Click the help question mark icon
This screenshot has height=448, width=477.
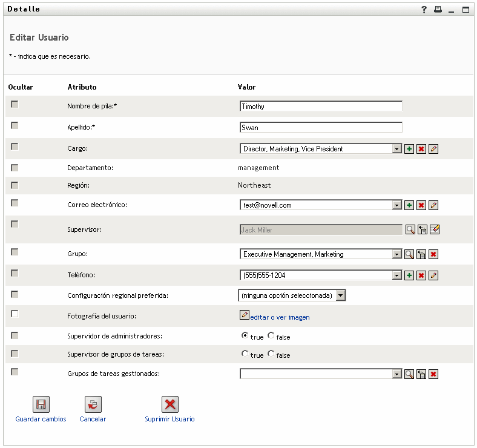pyautogui.click(x=424, y=10)
